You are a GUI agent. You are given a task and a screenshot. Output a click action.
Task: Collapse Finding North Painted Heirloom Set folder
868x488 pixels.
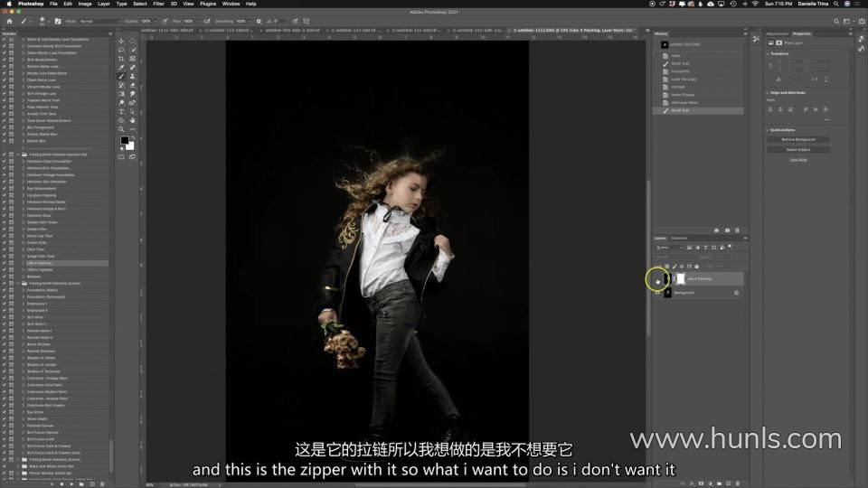coord(18,155)
